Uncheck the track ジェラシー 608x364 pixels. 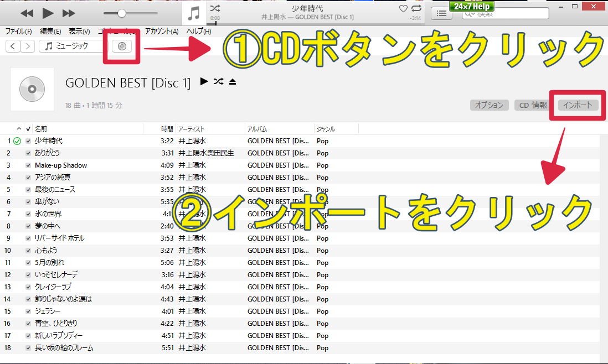click(28, 311)
